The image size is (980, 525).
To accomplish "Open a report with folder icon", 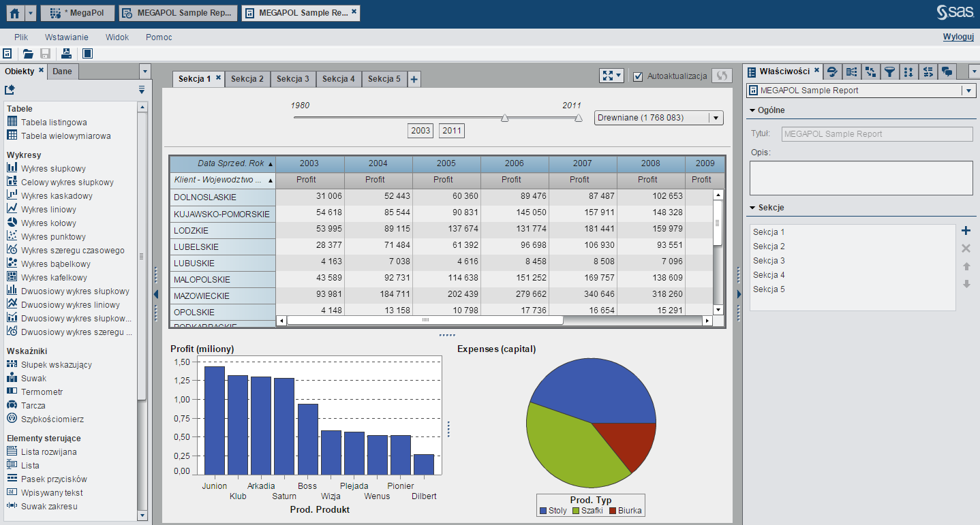I will (28, 53).
